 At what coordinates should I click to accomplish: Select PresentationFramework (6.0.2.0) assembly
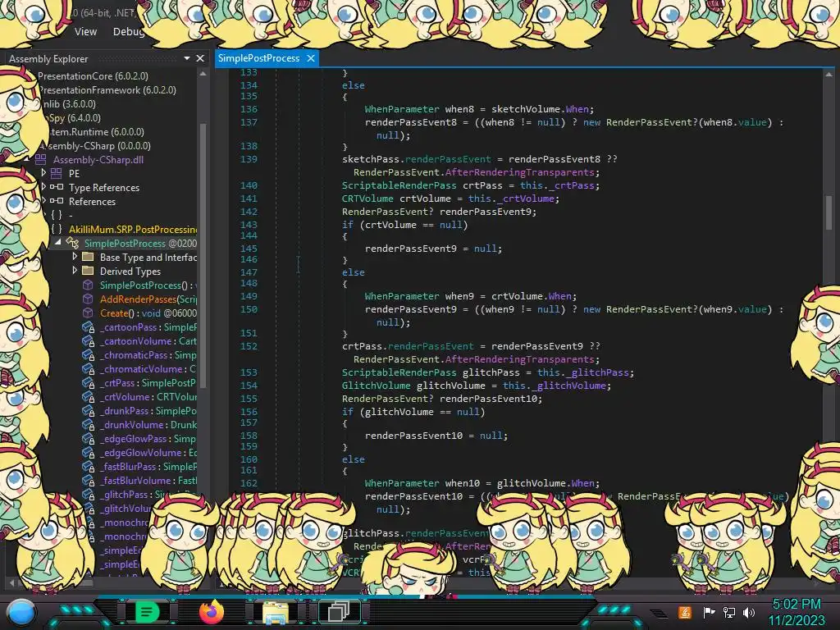[107, 90]
